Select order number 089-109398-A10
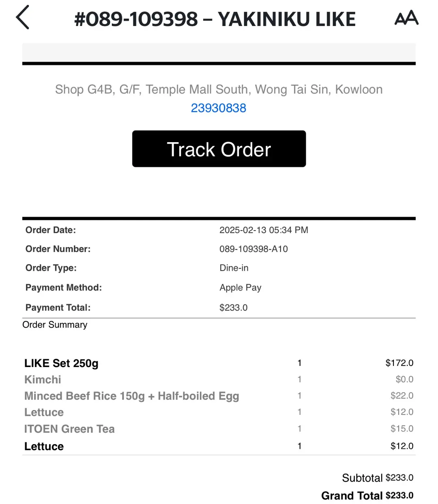Image resolution: width=438 pixels, height=504 pixels. (253, 249)
